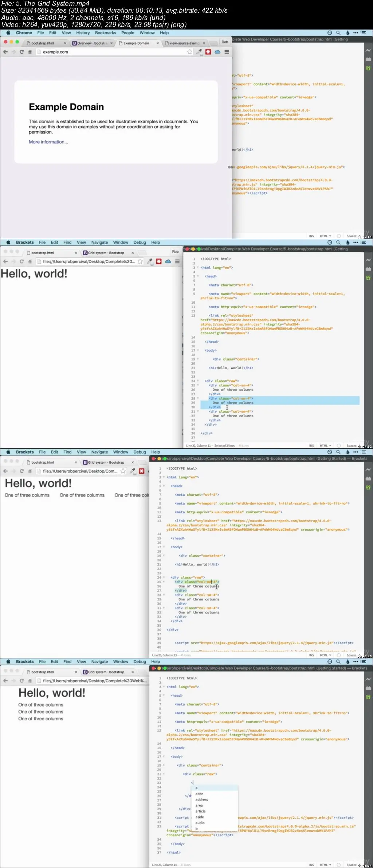Choose 'audio' from the code hint list

(x=200, y=823)
